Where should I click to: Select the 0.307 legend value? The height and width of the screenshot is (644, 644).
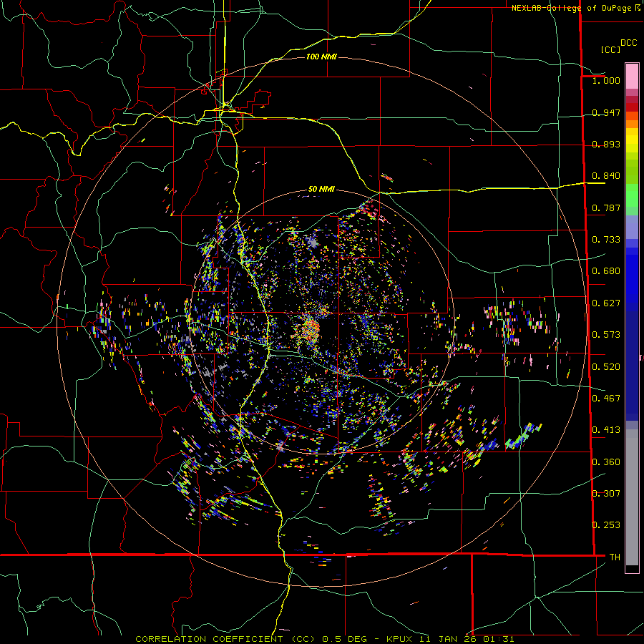click(606, 494)
